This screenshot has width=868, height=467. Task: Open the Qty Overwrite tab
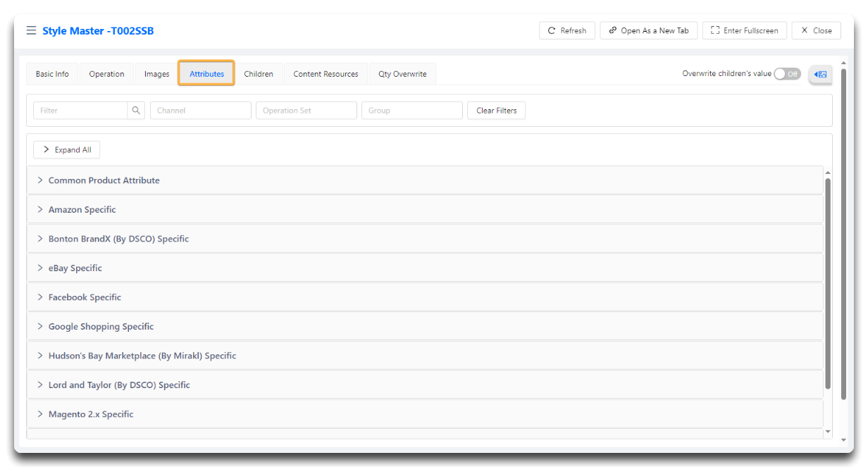pyautogui.click(x=402, y=74)
